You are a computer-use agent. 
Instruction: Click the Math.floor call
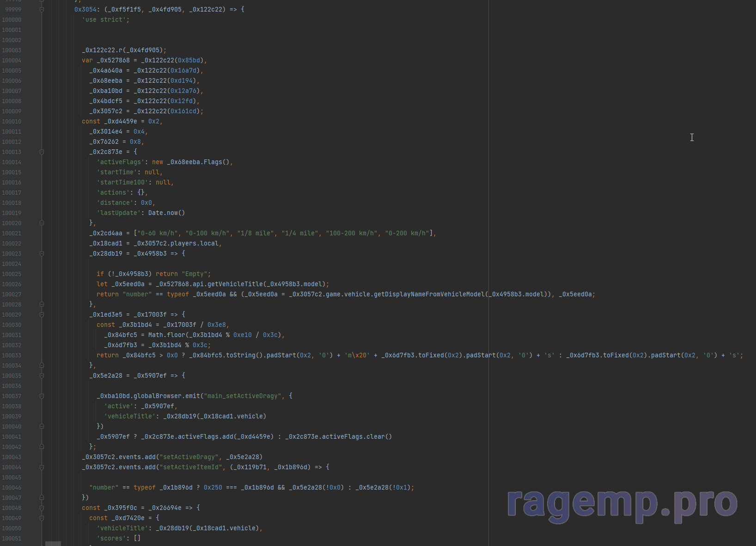(x=167, y=335)
